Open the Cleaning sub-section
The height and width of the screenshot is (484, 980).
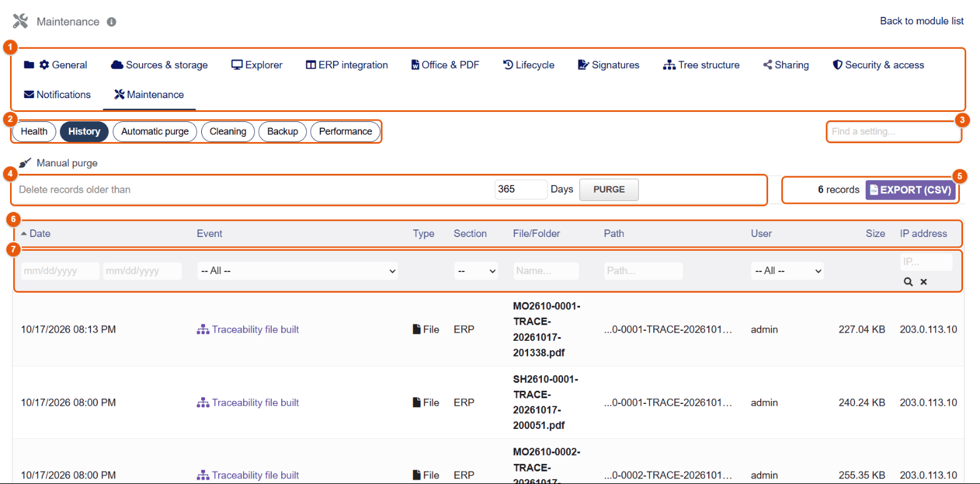coord(228,131)
